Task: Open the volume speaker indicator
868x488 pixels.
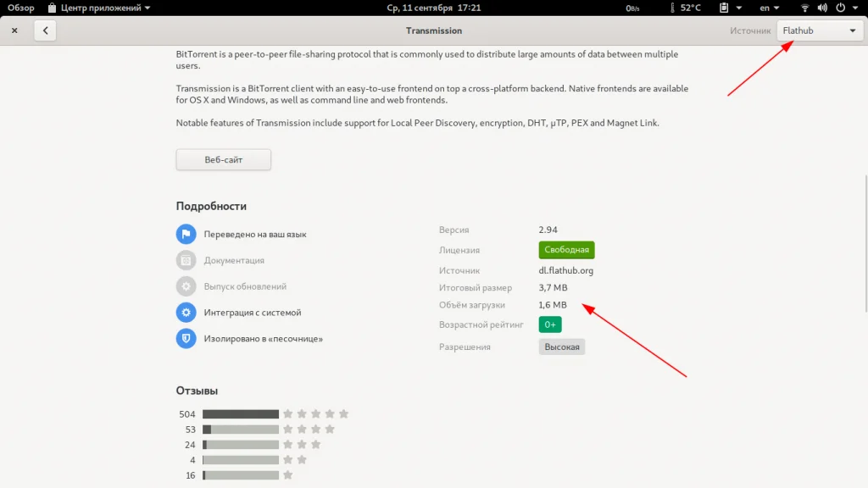Action: click(822, 8)
